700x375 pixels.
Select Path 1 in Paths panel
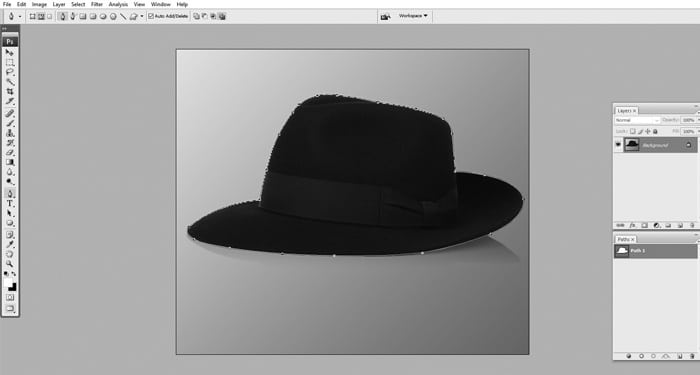(655, 251)
